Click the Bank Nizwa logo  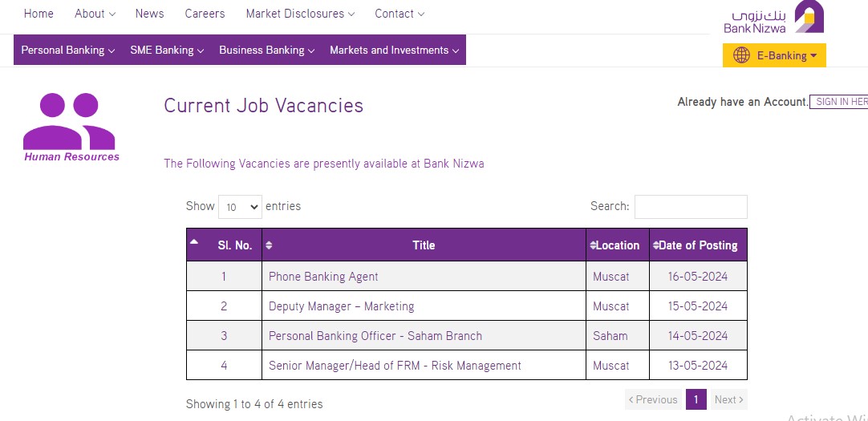click(x=773, y=17)
